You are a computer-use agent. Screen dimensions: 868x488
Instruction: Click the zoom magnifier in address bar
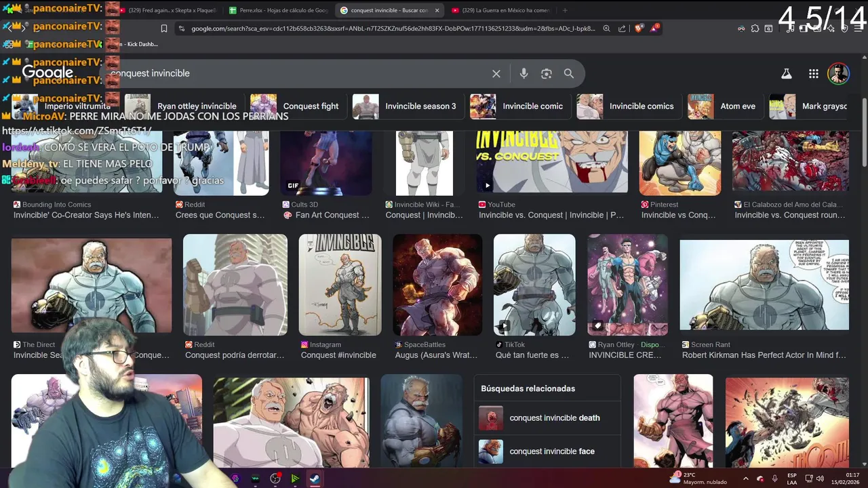[607, 28]
